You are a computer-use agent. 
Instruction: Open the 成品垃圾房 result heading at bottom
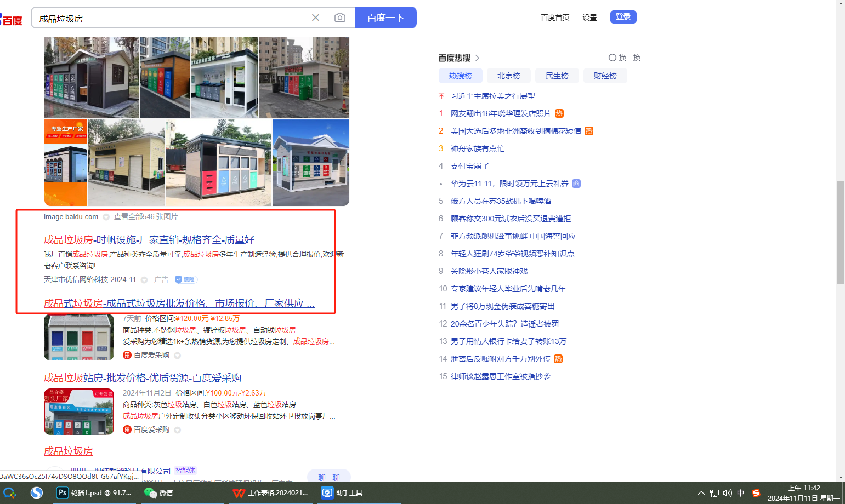pyautogui.click(x=69, y=451)
